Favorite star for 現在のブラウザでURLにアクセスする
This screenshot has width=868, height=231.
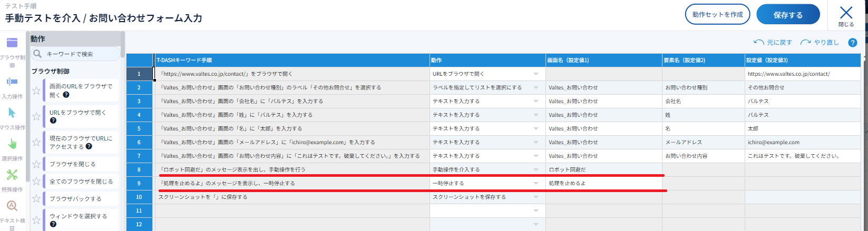(x=36, y=142)
